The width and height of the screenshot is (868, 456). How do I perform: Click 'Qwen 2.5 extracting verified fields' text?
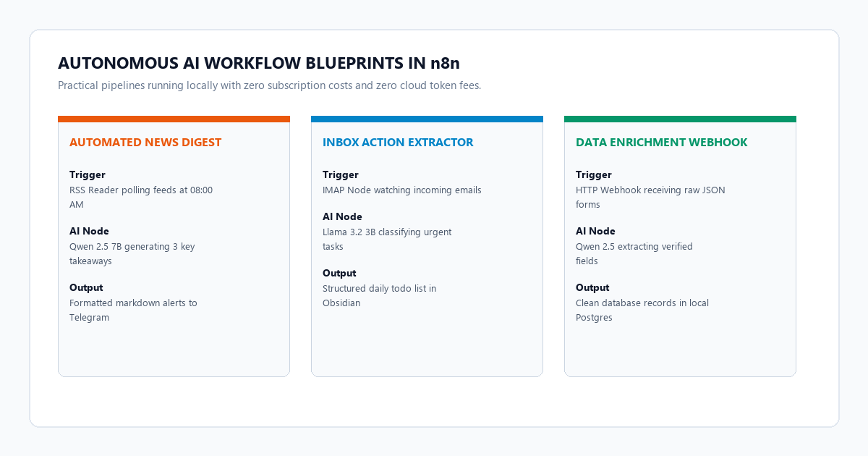pyautogui.click(x=634, y=254)
